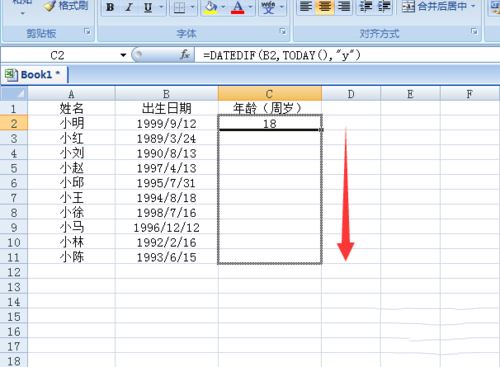
Task: Open the Font group dialog launcher
Action: (283, 32)
